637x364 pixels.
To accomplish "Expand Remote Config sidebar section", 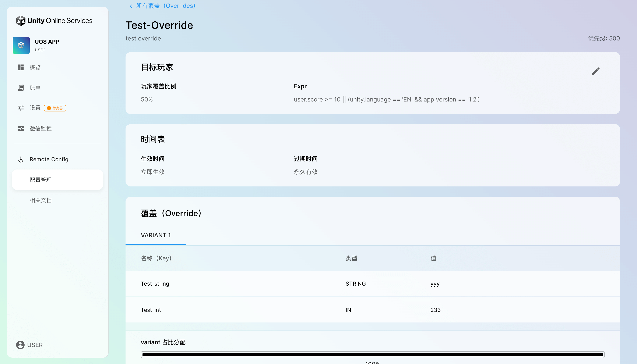I will (49, 160).
